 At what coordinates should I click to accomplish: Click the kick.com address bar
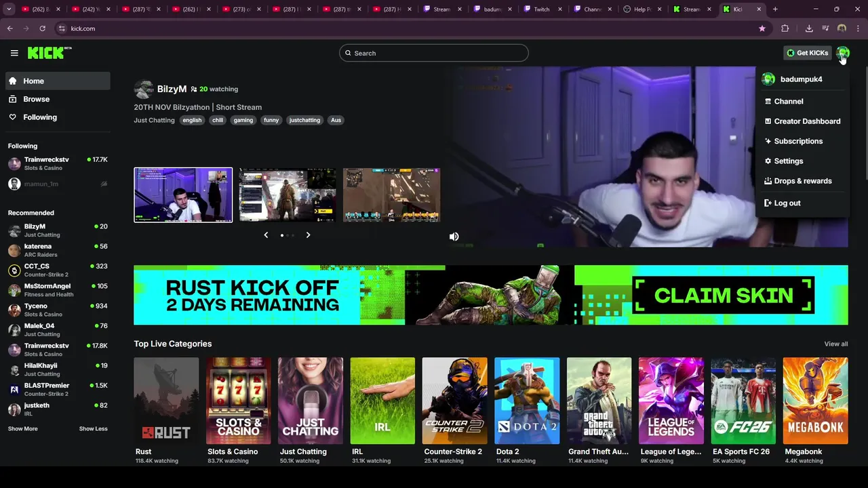(407, 28)
